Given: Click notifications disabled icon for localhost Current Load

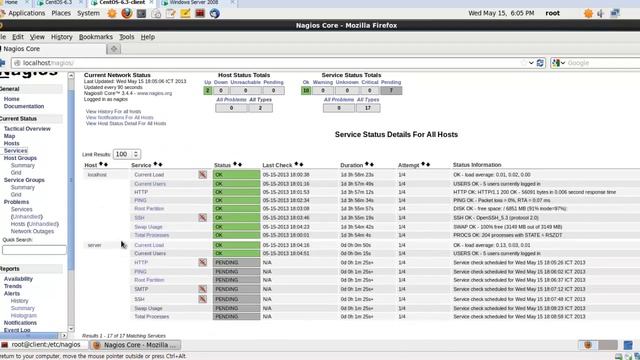Looking at the screenshot, I should coord(202,175).
